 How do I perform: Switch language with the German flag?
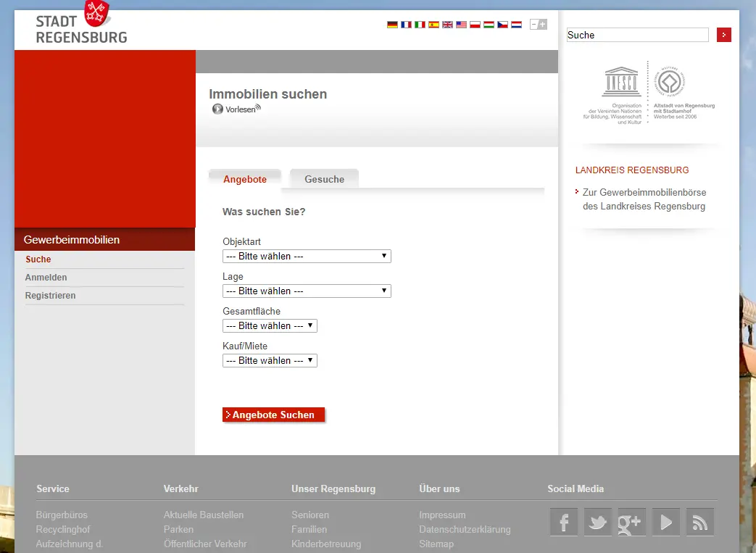[x=392, y=25]
